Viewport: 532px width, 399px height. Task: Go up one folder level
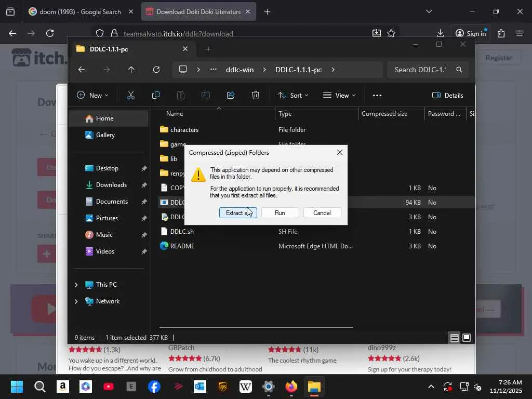[131, 70]
